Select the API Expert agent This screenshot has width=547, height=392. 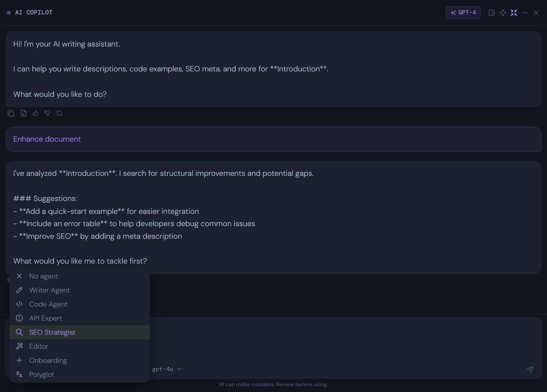pos(46,318)
